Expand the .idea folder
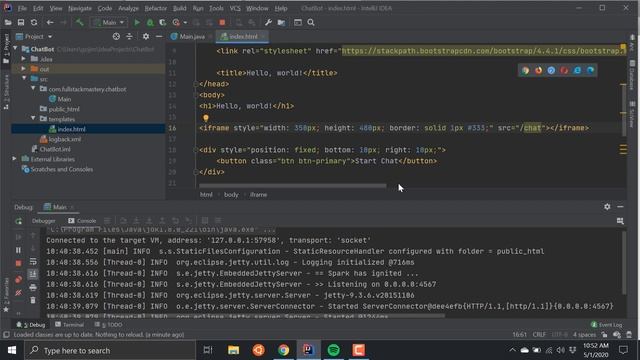This screenshot has width=640, height=360. coord(24,59)
